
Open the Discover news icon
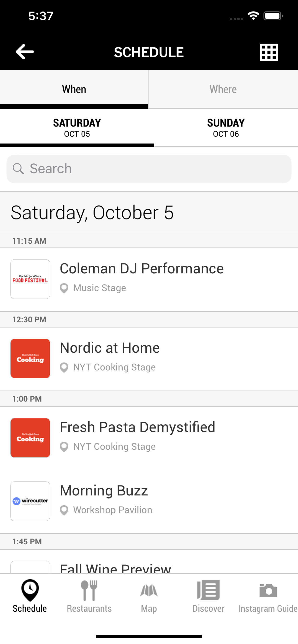208,591
